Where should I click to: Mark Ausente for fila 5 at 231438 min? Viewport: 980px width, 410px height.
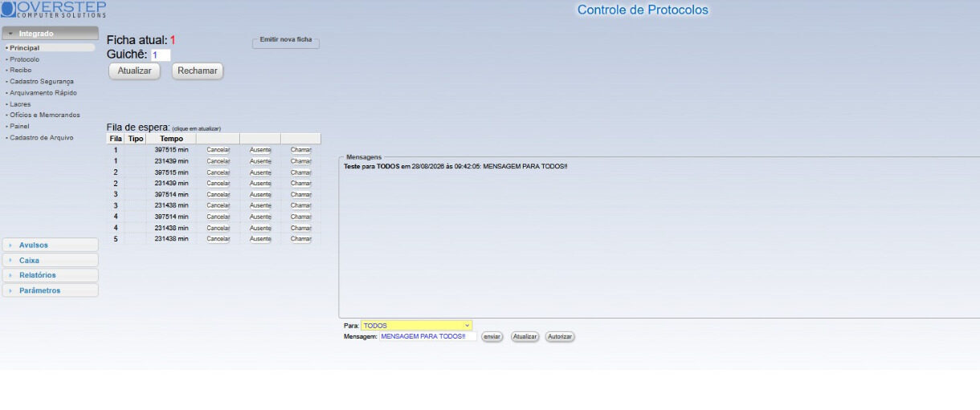[x=260, y=239]
